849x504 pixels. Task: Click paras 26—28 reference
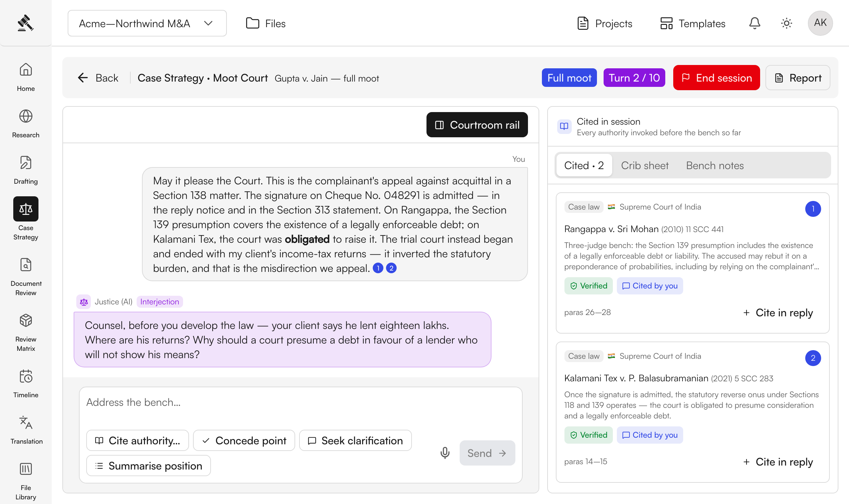click(x=588, y=312)
